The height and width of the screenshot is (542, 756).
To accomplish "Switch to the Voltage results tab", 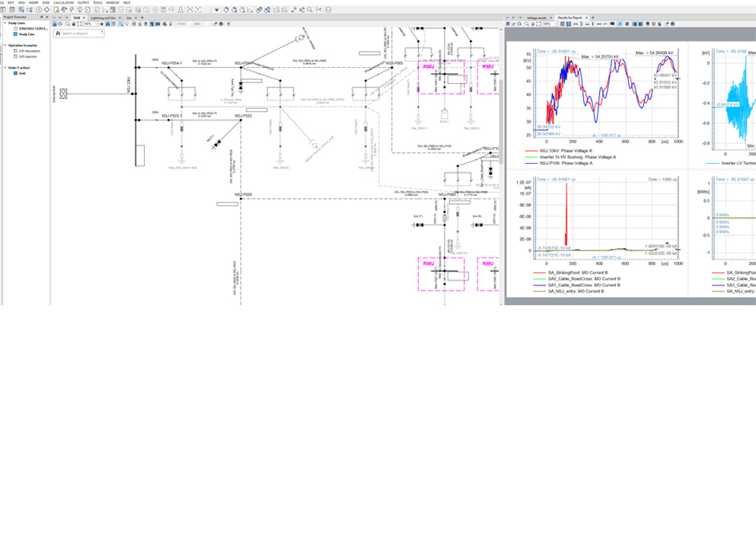I will coord(537,18).
